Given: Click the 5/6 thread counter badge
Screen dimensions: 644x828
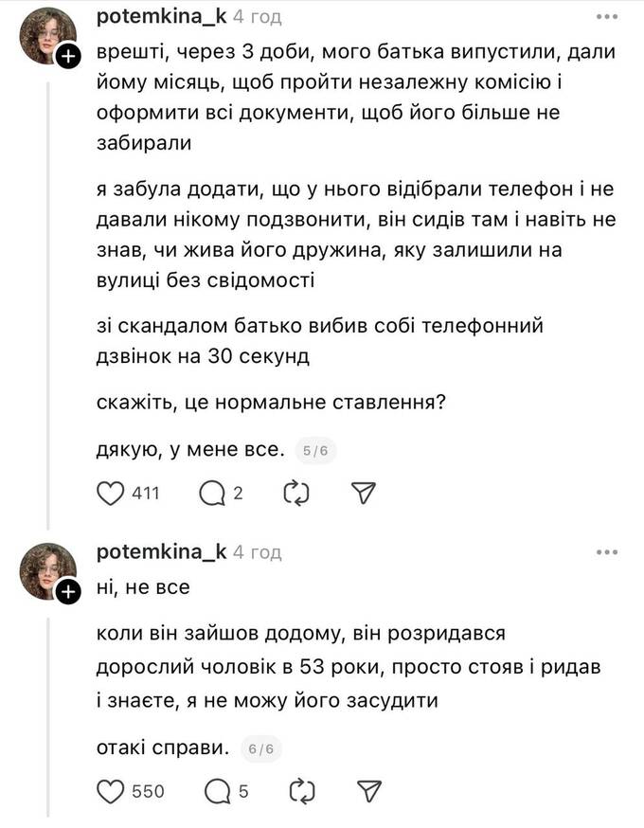Looking at the screenshot, I should [314, 451].
